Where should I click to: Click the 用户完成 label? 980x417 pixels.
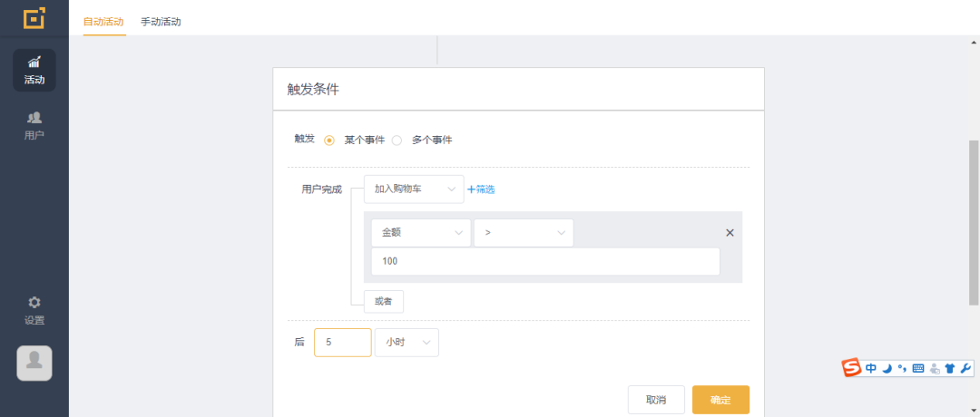click(x=322, y=189)
